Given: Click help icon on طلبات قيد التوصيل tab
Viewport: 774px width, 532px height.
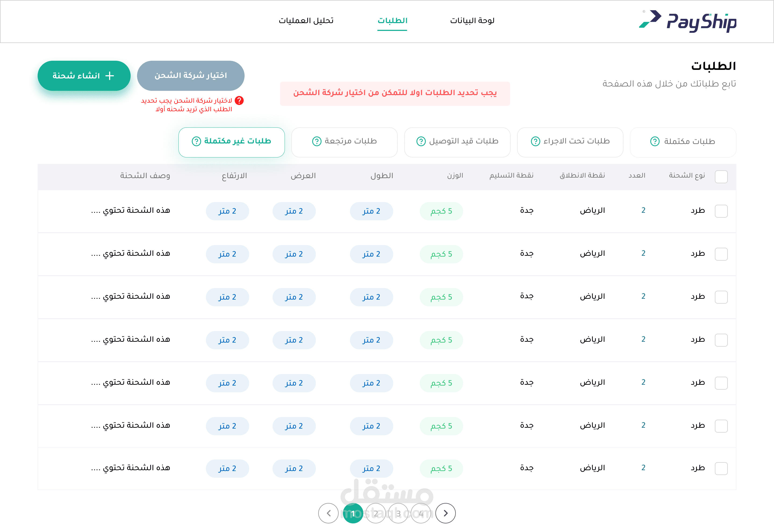Looking at the screenshot, I should [421, 141].
